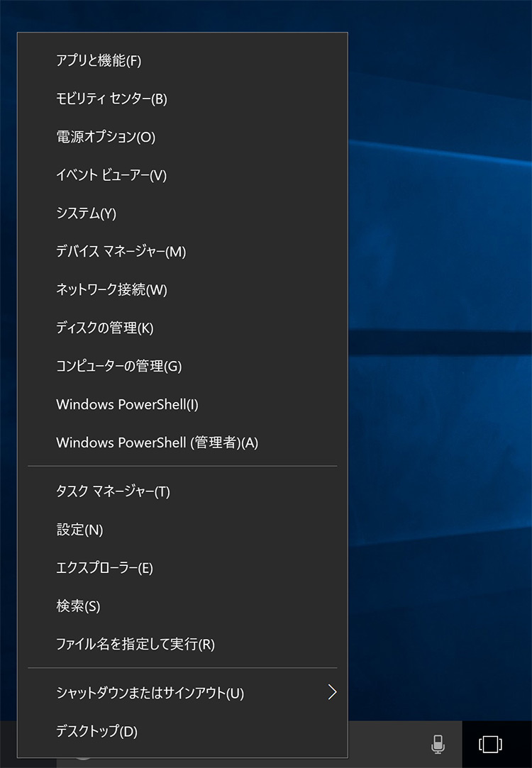Click the microphone icon in the taskbar

[x=438, y=744]
